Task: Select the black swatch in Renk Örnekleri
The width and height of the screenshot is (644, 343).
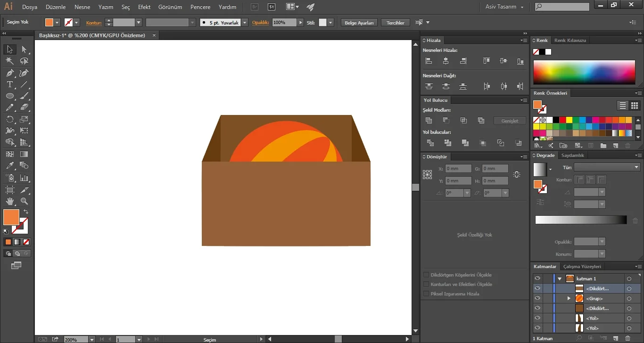Action: pyautogui.click(x=556, y=120)
